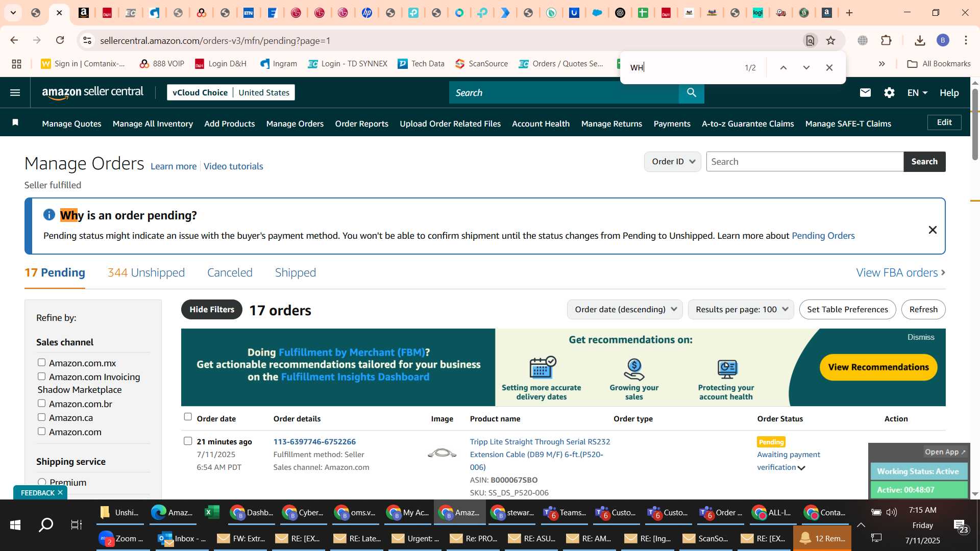Screen dimensions: 980x551
Task: Open Manage All Inventory in the nav bar
Action: 153,123
